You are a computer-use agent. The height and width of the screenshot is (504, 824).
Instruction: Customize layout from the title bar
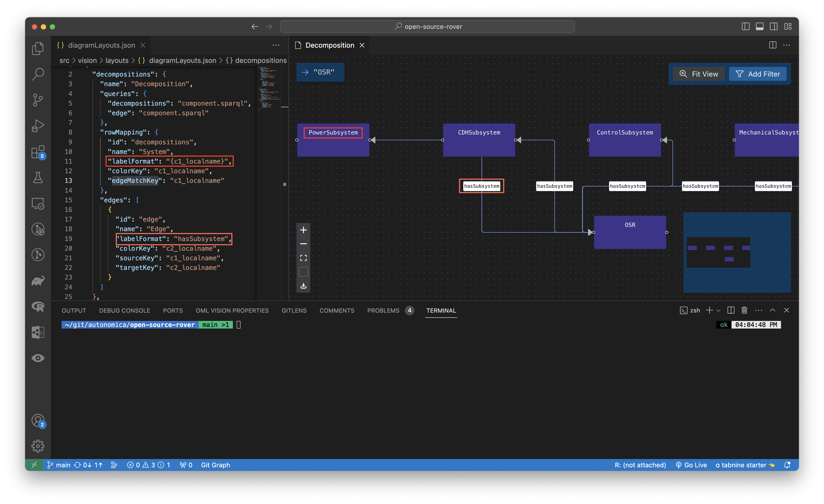[788, 26]
